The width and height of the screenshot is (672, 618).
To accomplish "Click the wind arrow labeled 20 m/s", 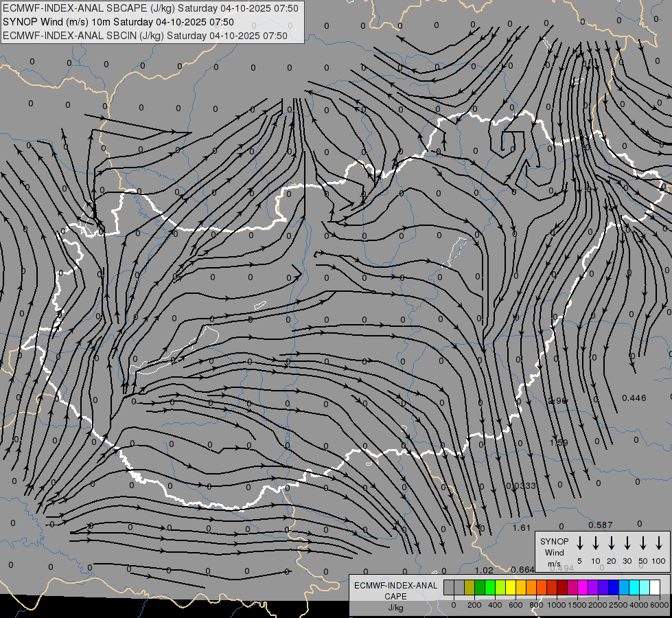I will [612, 542].
